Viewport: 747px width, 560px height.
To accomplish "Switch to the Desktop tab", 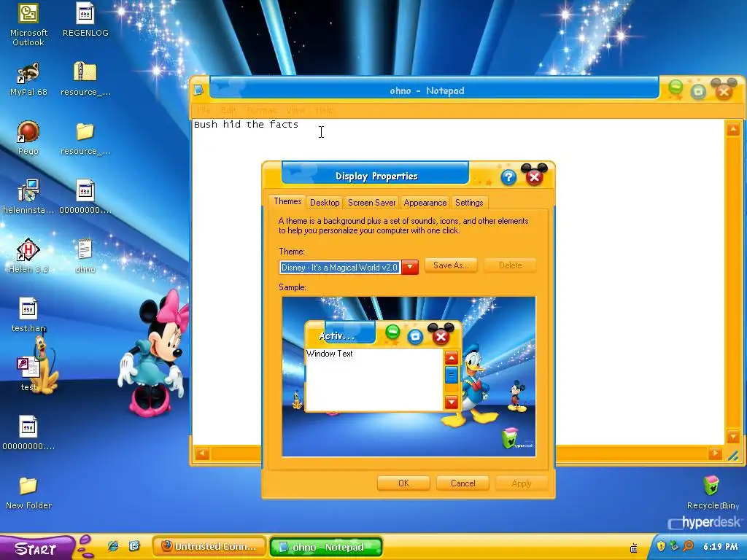I will click(325, 203).
